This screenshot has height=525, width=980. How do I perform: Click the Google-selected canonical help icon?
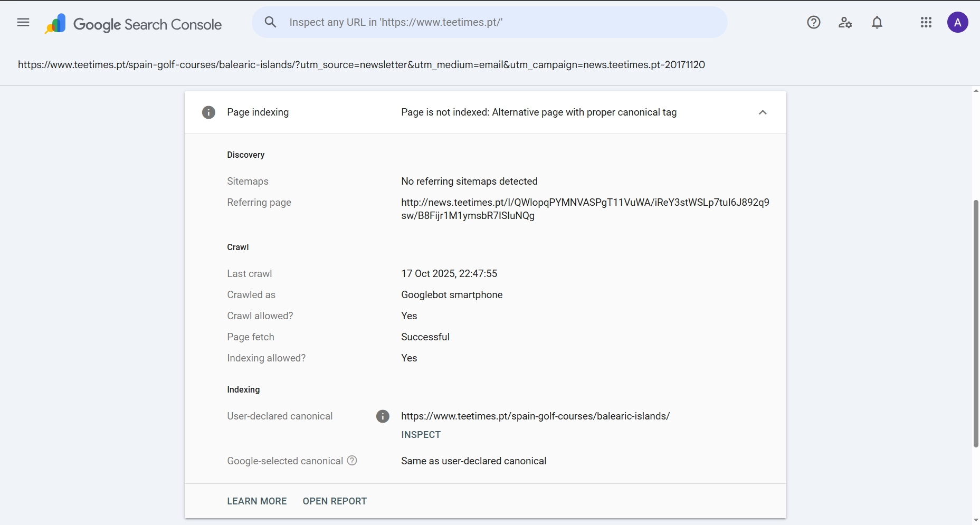[x=351, y=461]
